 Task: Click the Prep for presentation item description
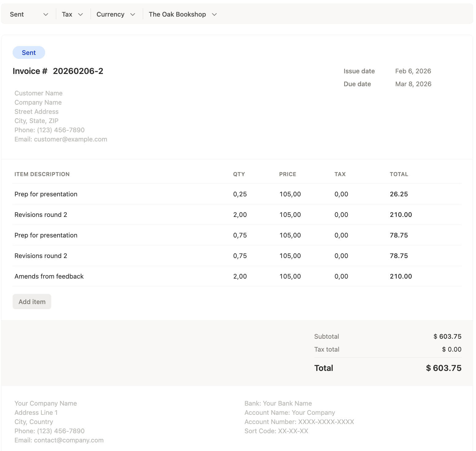tap(46, 194)
